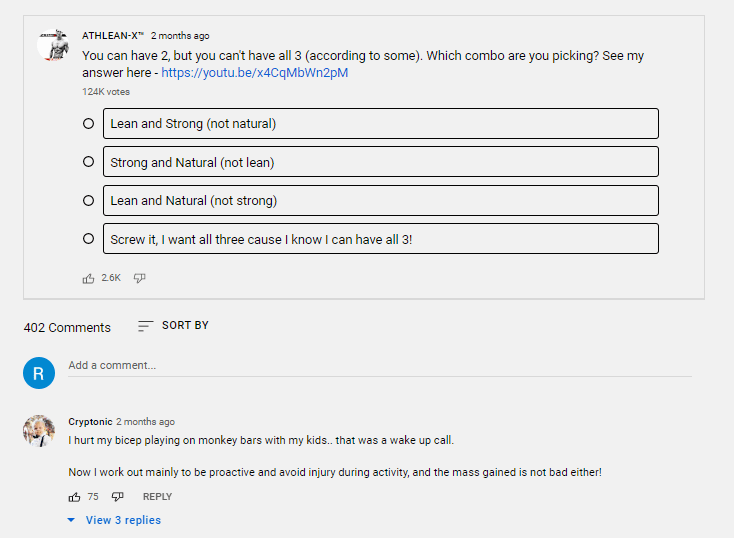Image resolution: width=734 pixels, height=538 pixels.
Task: Reply to Cryptonic's comment
Action: pos(157,497)
